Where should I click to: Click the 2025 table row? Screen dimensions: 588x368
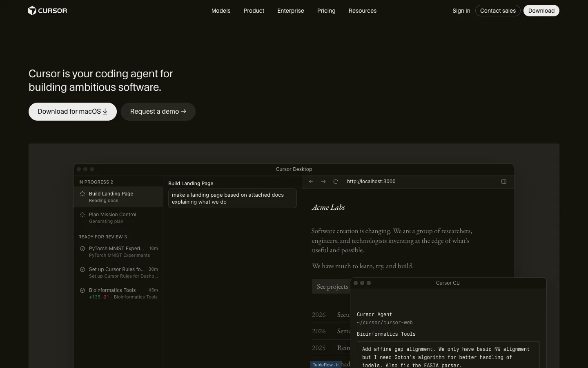pos(331,348)
